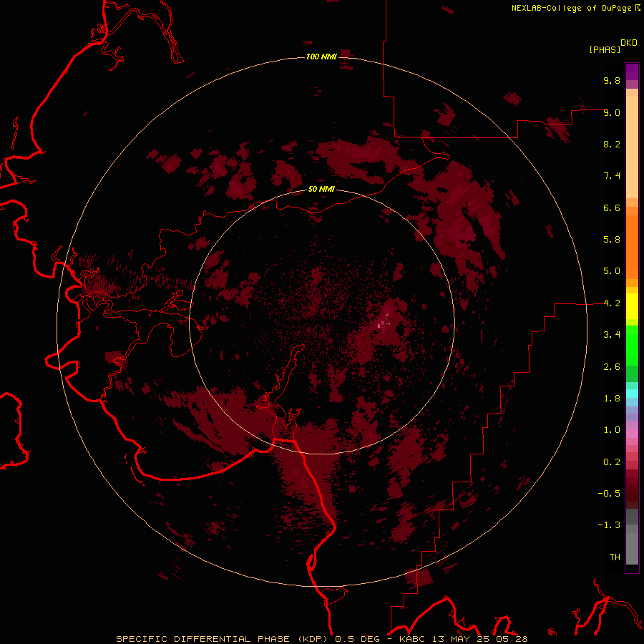Click the 50 NMI range ring label
This screenshot has height=644, width=644.
(321, 189)
